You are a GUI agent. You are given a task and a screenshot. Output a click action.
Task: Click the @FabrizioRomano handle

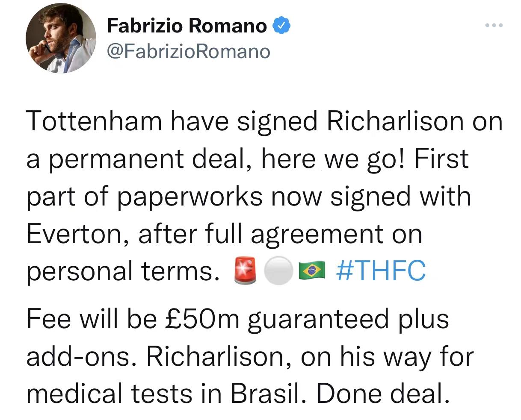[x=188, y=51]
